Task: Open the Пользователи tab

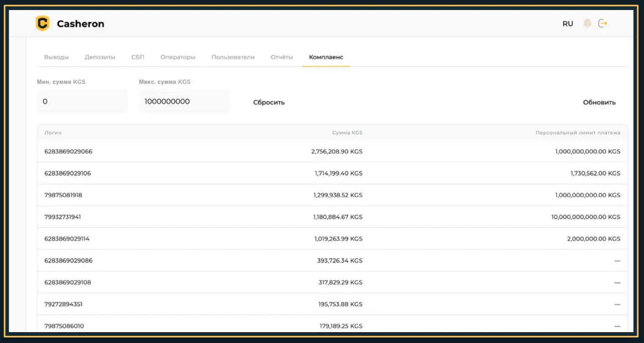Action: point(233,57)
